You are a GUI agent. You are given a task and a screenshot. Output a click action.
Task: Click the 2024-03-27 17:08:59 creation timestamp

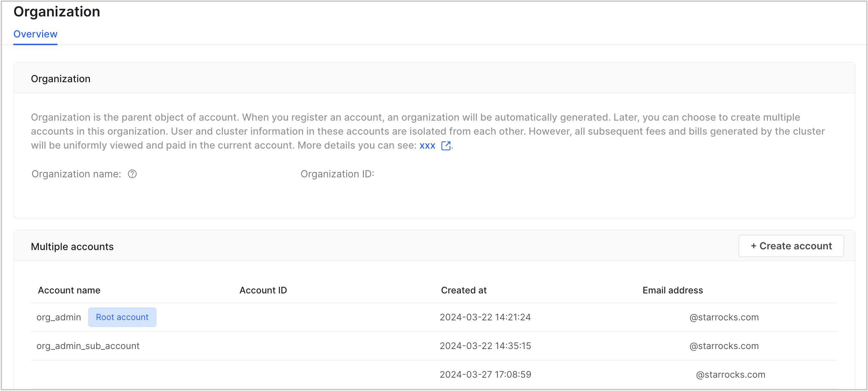click(485, 375)
